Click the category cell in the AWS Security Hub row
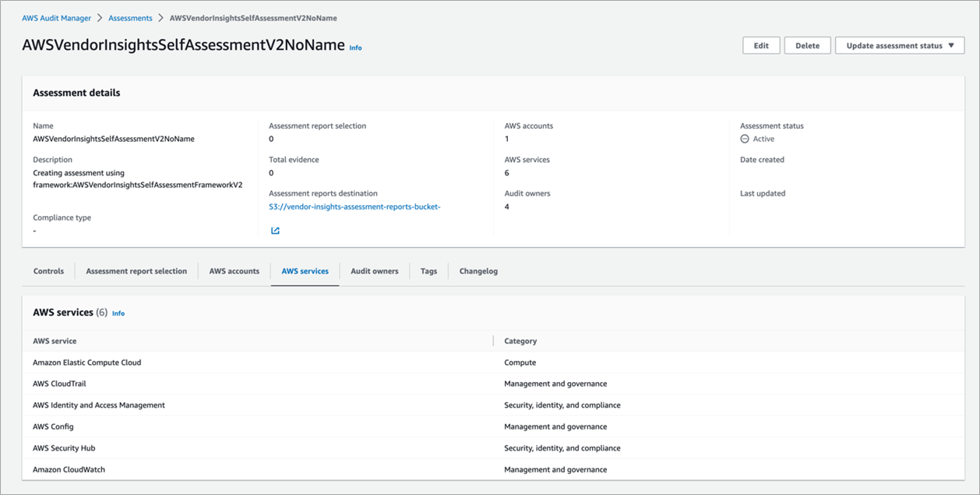The image size is (980, 495). 562,448
